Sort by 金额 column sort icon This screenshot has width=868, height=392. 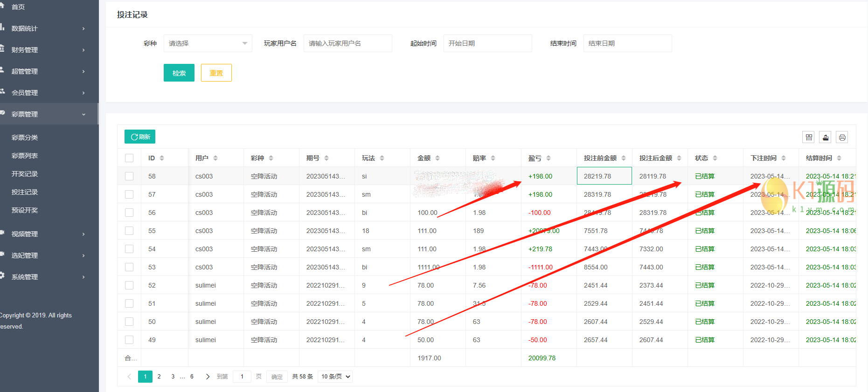[437, 158]
